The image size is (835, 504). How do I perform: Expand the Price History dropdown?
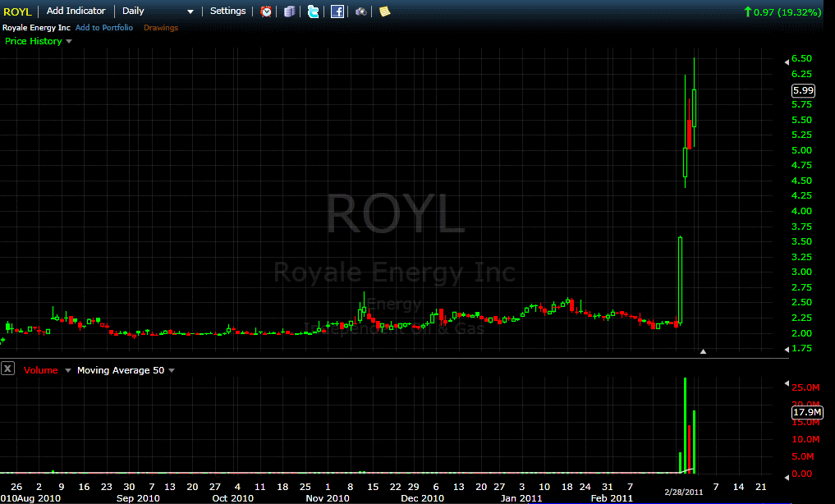[x=69, y=42]
